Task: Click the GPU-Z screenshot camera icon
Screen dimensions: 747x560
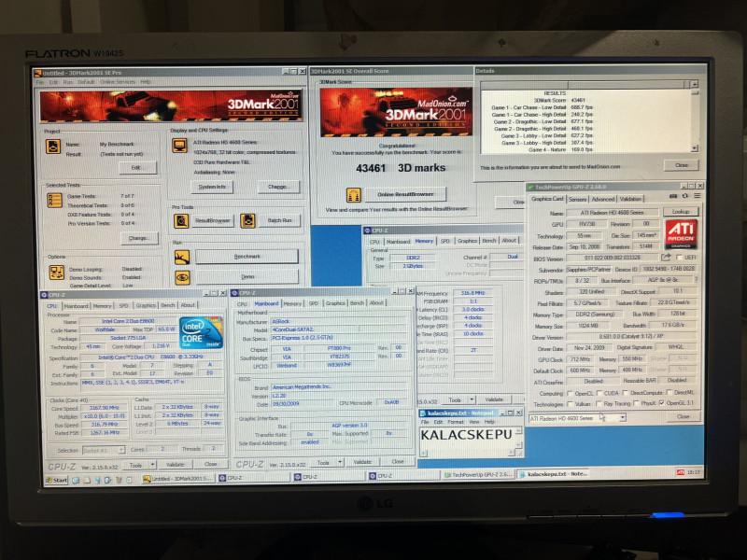Action: click(673, 196)
